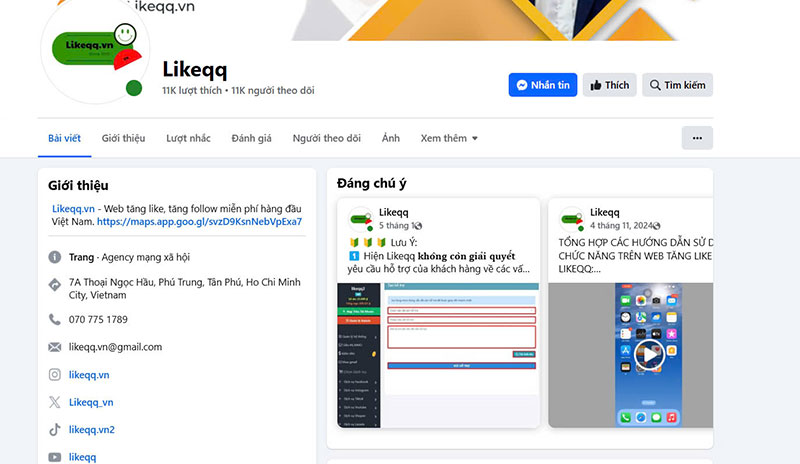Click the Trang - Agency mạng xã hội text
800x464 pixels.
pos(129,257)
